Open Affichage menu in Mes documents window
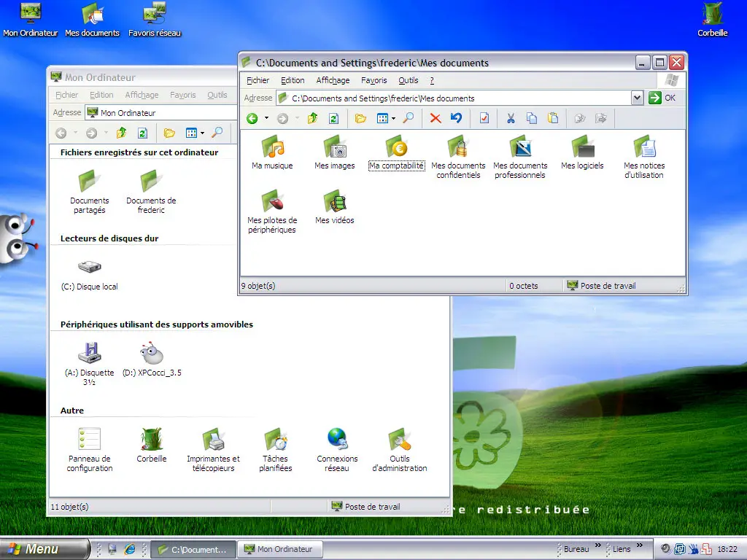This screenshot has height=560, width=747. pyautogui.click(x=333, y=80)
